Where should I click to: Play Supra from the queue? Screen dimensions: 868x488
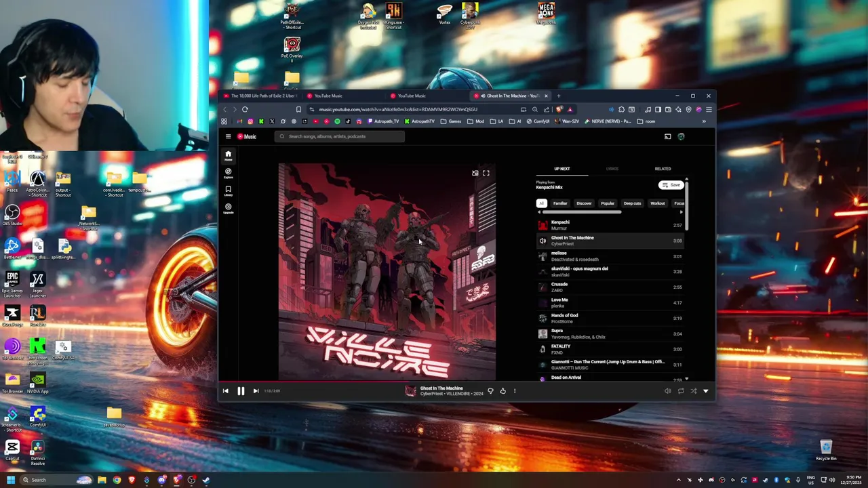610,333
